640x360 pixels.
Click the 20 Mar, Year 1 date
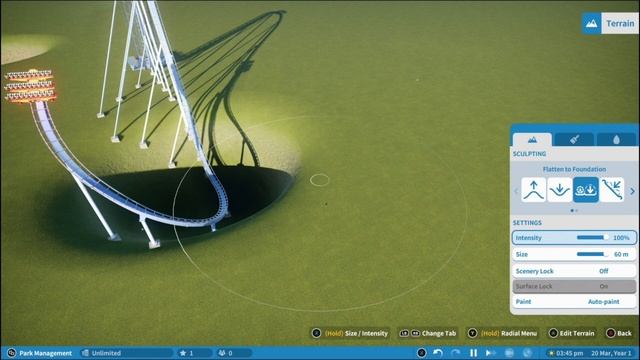click(x=611, y=353)
